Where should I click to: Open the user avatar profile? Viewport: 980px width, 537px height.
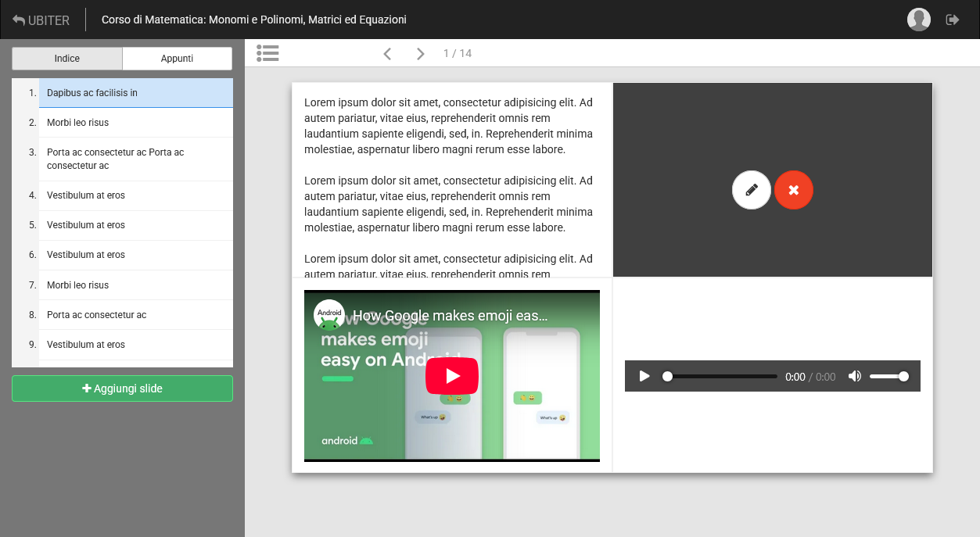(x=919, y=20)
